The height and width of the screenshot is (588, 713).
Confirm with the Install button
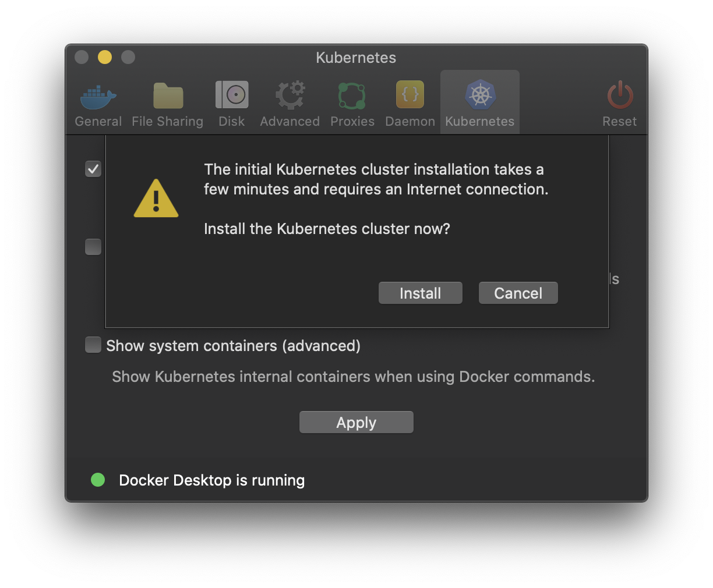coord(421,293)
